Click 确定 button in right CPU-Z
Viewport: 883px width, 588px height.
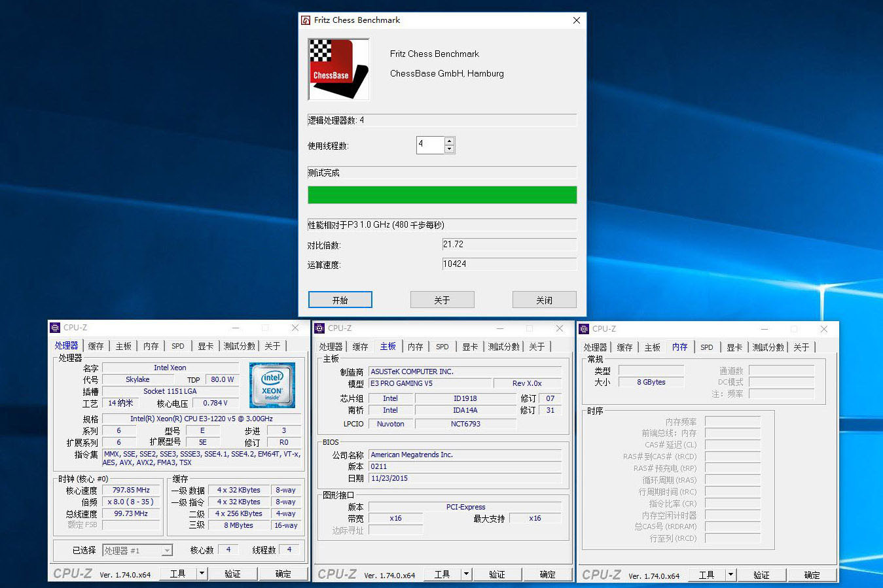coord(812,575)
